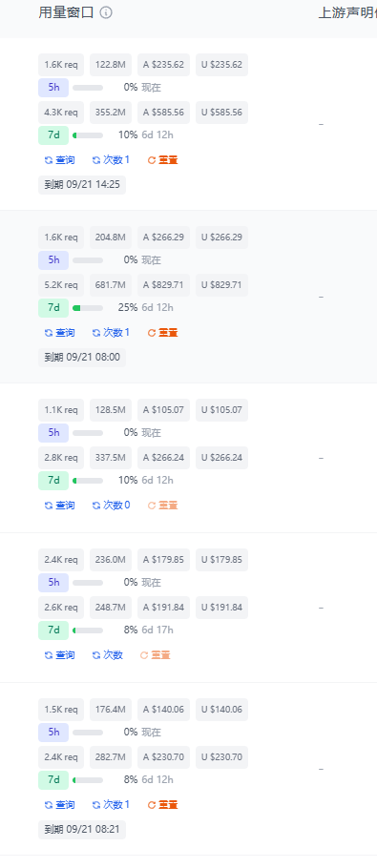Click 次数 1 refresh icon for 09/21 08:00 entry

96,333
